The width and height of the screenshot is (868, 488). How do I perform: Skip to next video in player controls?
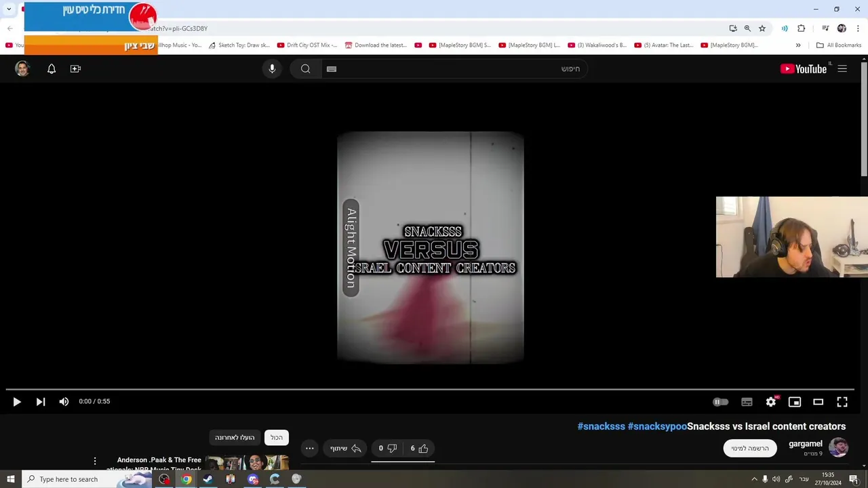(41, 402)
